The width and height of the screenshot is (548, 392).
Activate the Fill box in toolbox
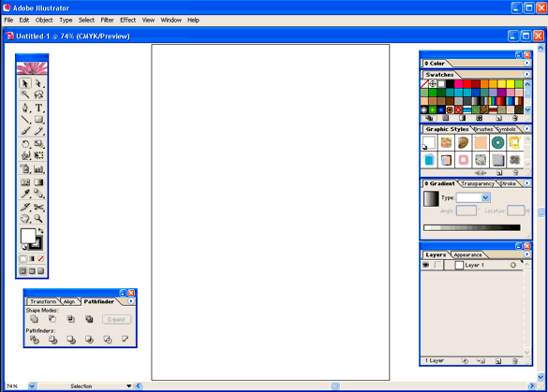(x=28, y=236)
